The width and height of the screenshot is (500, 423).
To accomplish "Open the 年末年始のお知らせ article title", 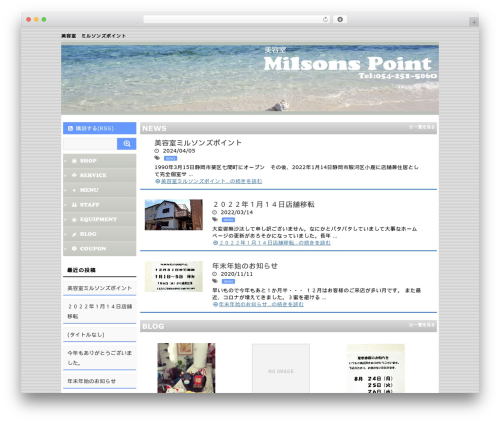I will (245, 266).
